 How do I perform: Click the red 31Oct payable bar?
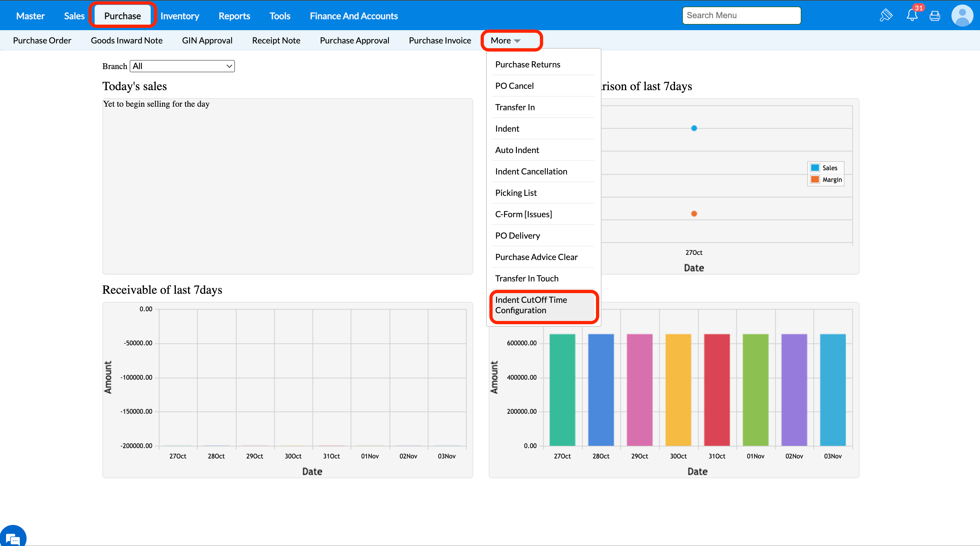[717, 390]
